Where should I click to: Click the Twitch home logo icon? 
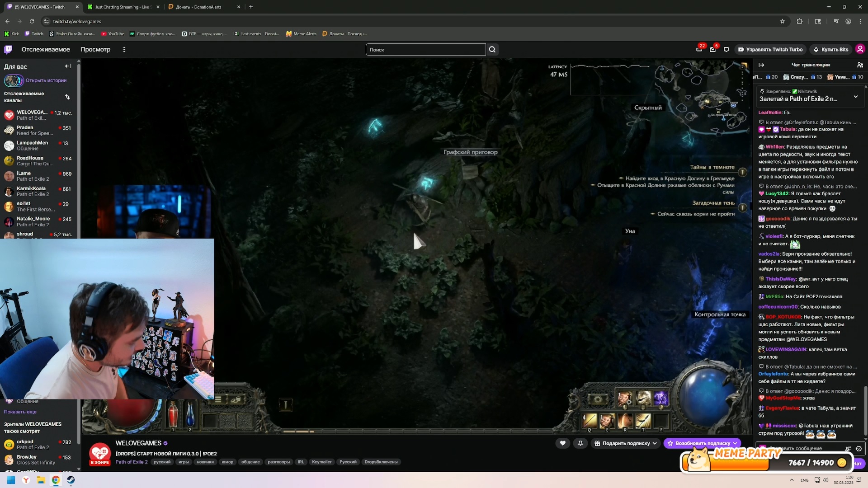click(x=8, y=50)
